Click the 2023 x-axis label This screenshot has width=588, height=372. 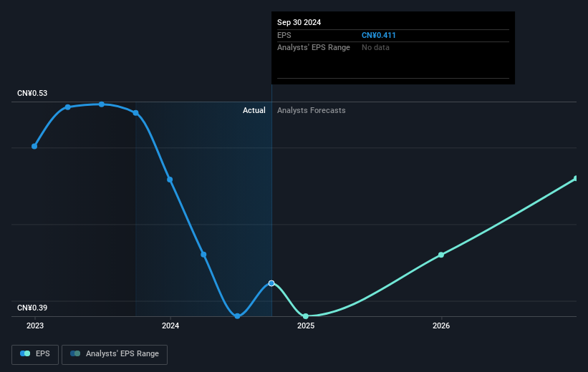[35, 326]
